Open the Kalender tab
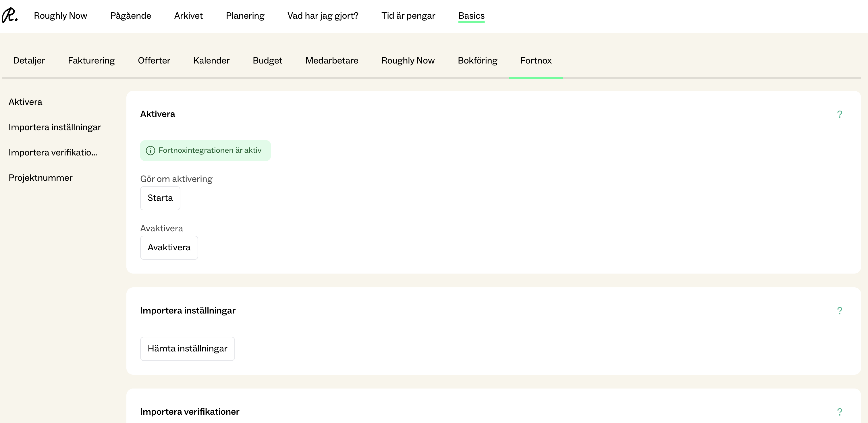868x423 pixels. [211, 61]
